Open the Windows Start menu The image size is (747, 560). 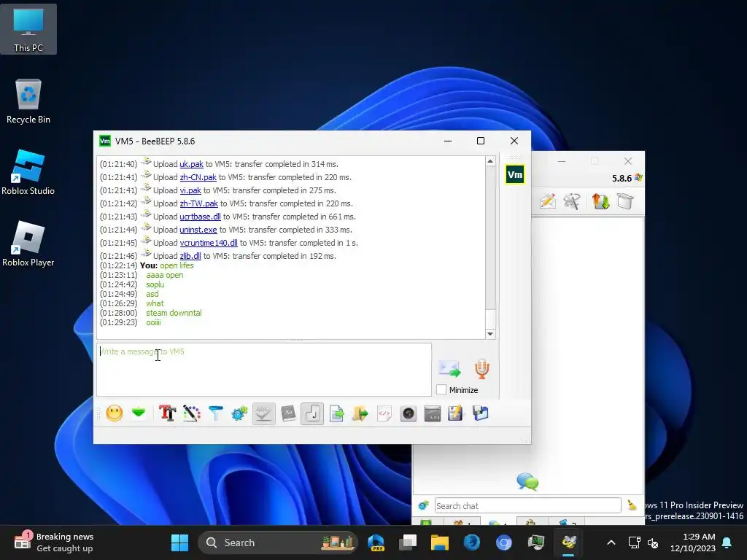[x=179, y=542]
